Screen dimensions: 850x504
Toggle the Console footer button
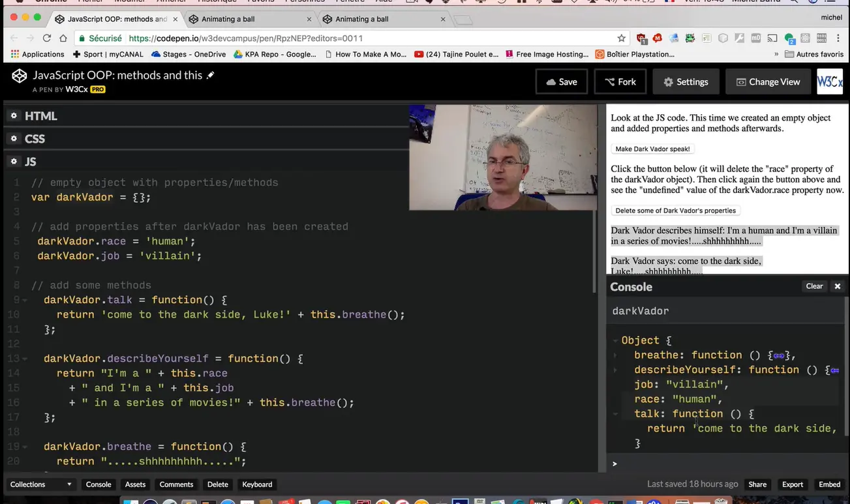(99, 484)
